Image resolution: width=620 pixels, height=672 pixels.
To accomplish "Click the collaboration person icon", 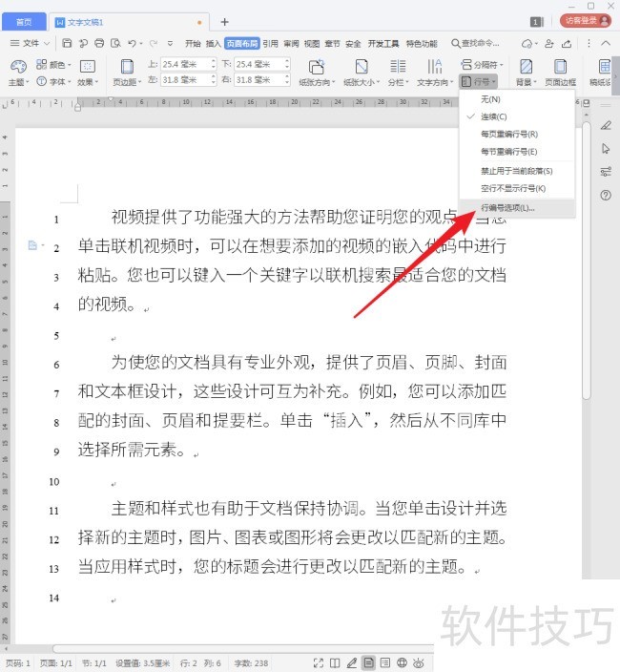I will tap(549, 43).
